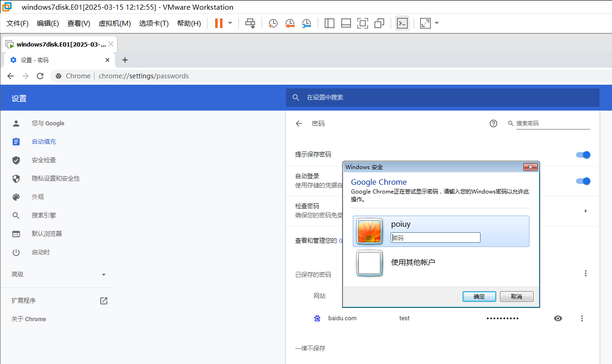Open 检查密码 using its right arrow

click(586, 211)
